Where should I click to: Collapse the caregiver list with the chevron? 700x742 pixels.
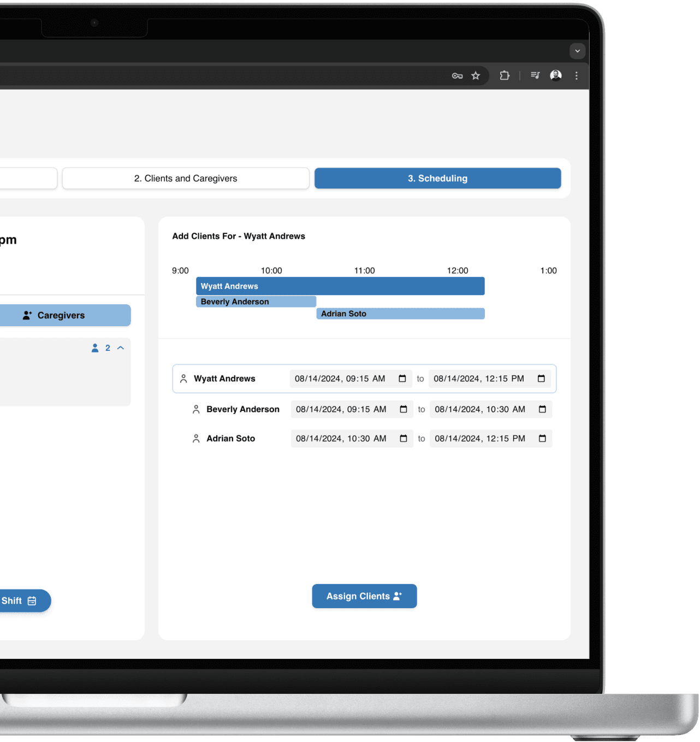[x=120, y=348]
